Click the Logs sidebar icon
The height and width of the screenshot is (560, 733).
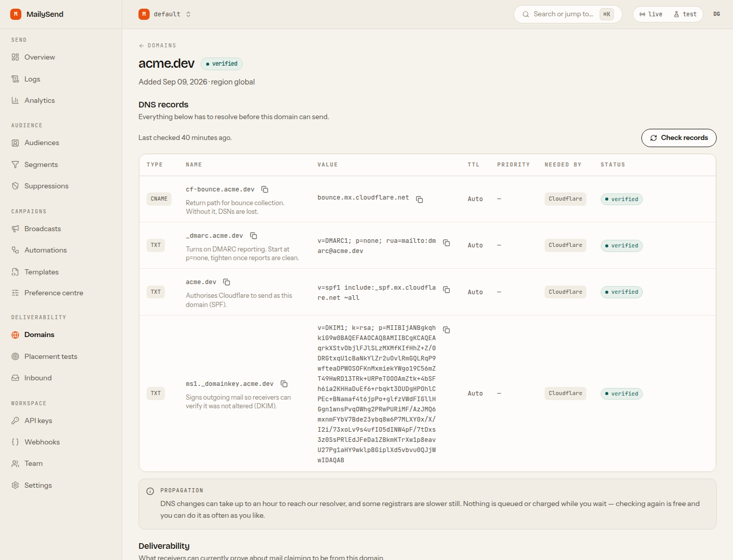15,79
